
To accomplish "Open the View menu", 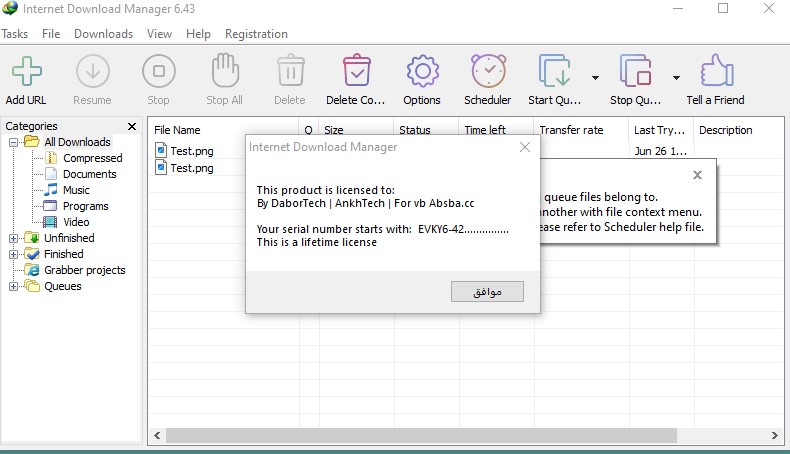I will pos(159,34).
